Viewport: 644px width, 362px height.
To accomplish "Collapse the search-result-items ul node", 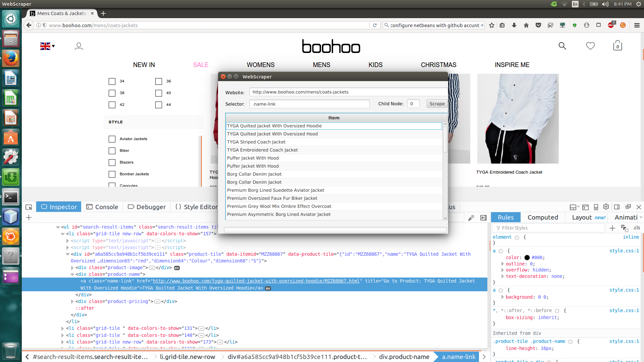I will click(58, 227).
